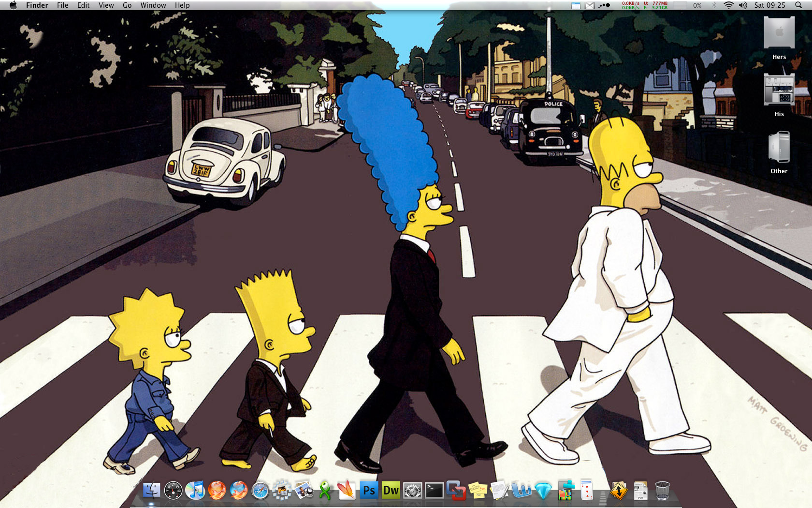This screenshot has width=812, height=508.
Task: Open the volume control menu
Action: click(x=743, y=5)
